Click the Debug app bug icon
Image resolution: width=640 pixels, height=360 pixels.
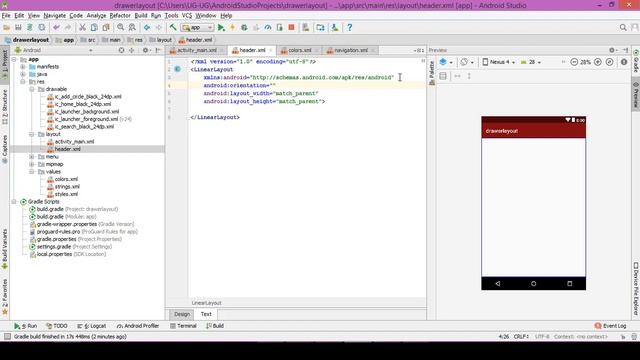244,28
